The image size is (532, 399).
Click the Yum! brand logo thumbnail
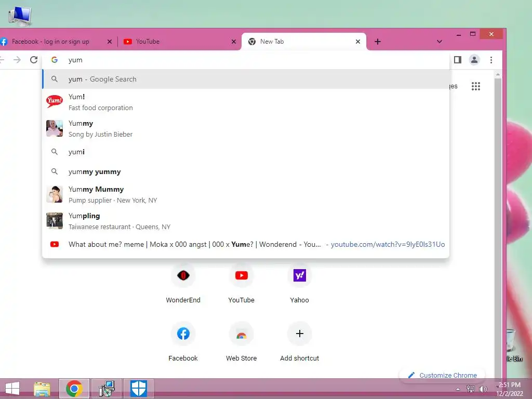tap(54, 101)
